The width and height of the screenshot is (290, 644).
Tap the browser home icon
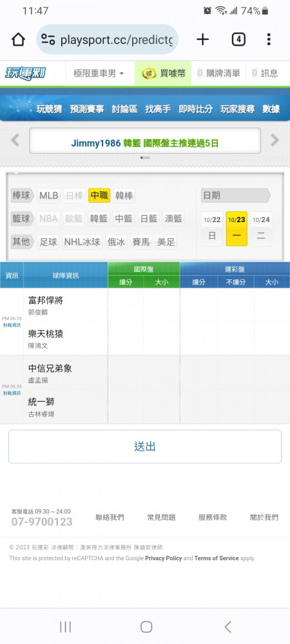pos(18,39)
